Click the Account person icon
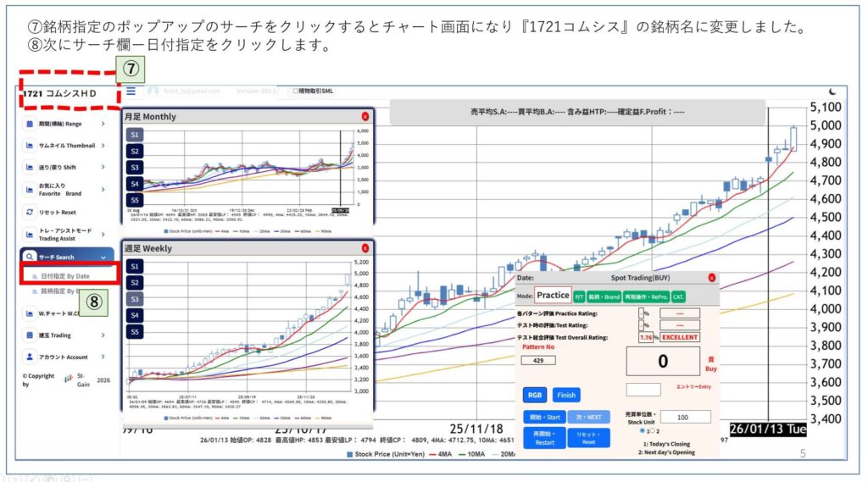This screenshot has height=482, width=868. pos(30,357)
